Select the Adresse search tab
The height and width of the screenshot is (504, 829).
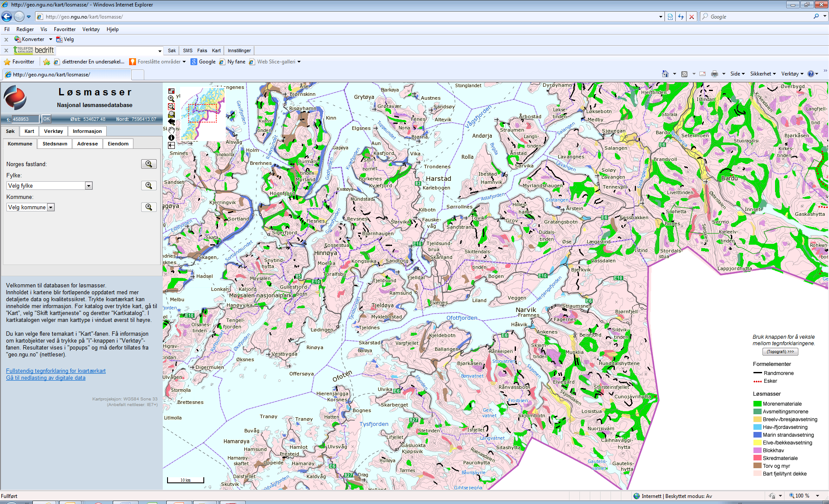[88, 144]
